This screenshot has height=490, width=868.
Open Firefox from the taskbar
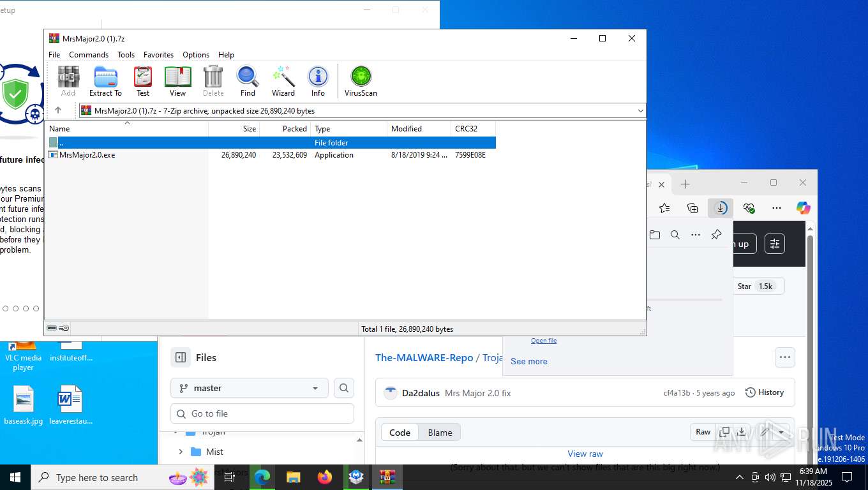coord(325,477)
